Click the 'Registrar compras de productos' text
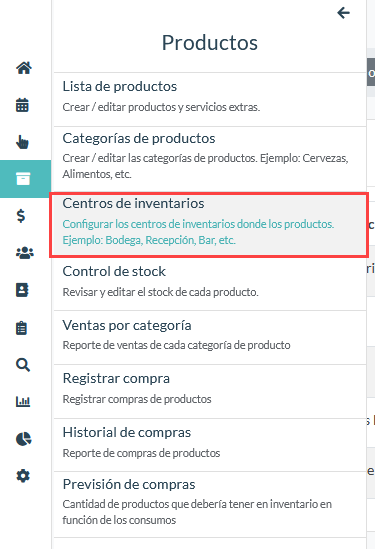 [x=137, y=399]
